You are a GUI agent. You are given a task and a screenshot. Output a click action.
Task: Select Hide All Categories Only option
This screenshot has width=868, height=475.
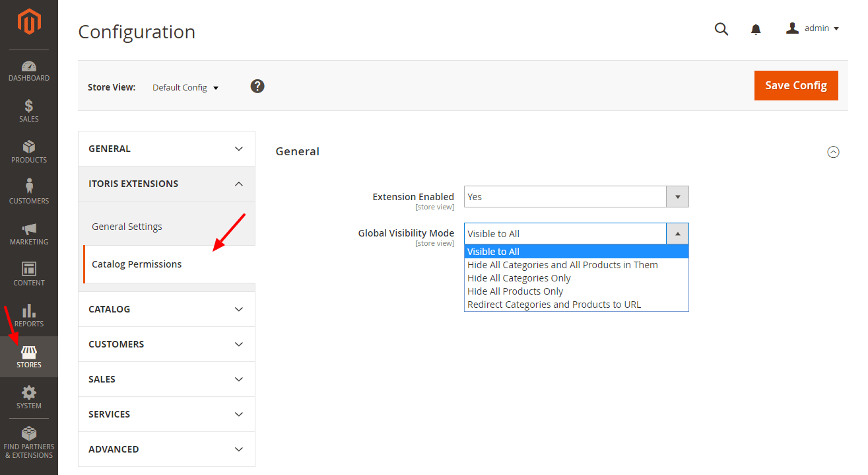point(519,278)
